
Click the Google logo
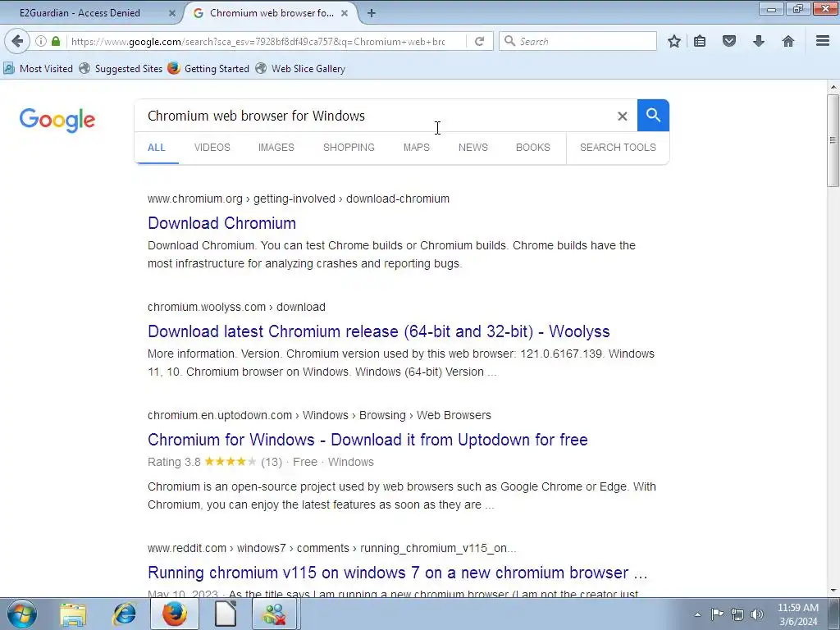[x=57, y=120]
